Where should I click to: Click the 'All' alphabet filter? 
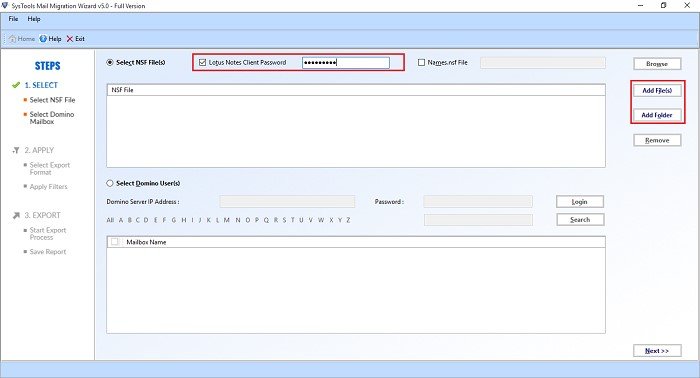[110, 220]
